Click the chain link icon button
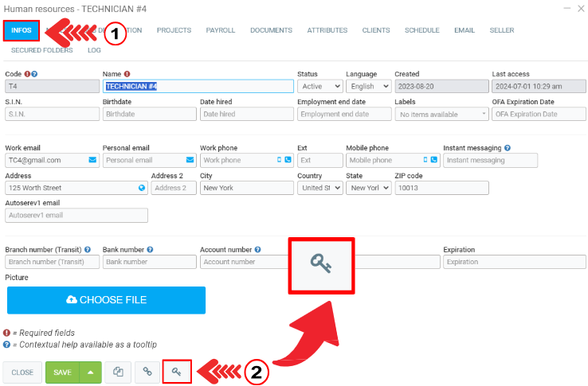The height and width of the screenshot is (386, 588). coord(147,372)
